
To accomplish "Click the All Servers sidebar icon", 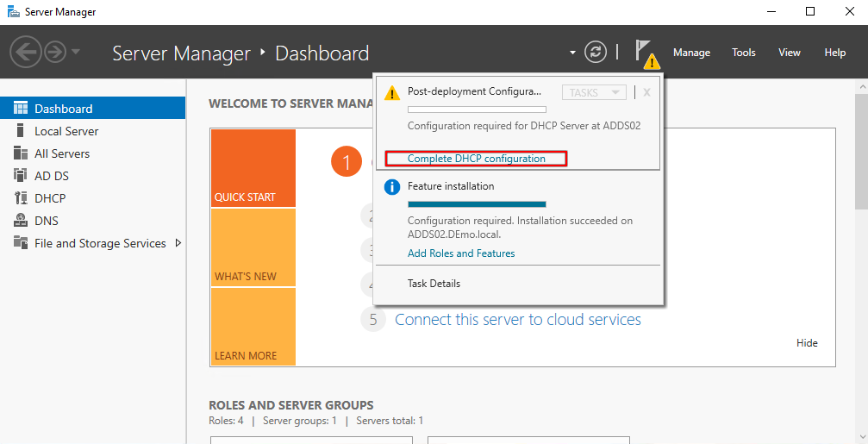I will pyautogui.click(x=21, y=153).
